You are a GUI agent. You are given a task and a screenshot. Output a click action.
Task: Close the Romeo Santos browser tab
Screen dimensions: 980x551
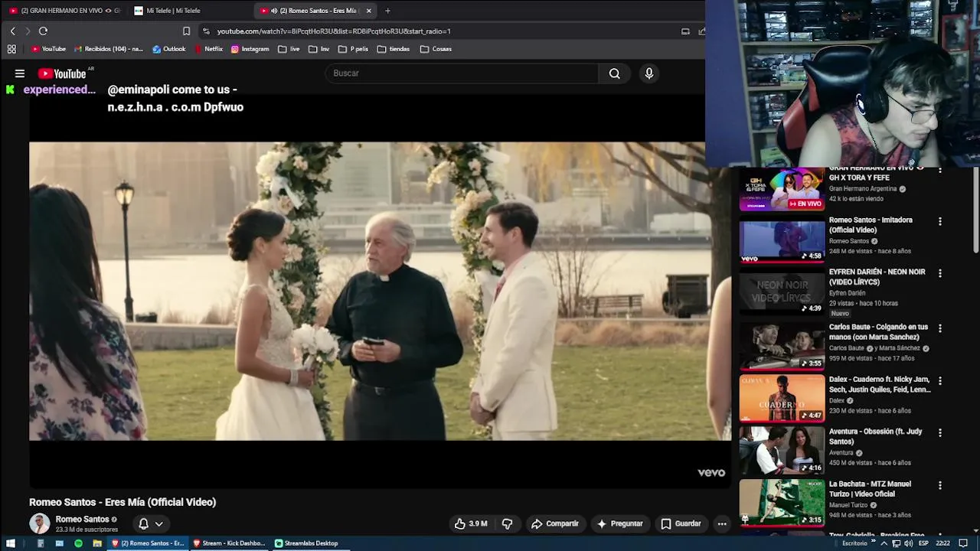369,11
